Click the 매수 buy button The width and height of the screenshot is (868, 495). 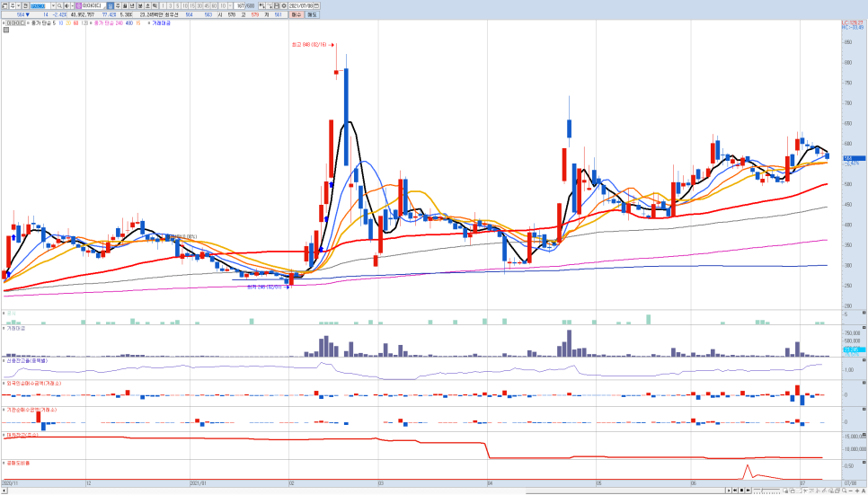297,15
